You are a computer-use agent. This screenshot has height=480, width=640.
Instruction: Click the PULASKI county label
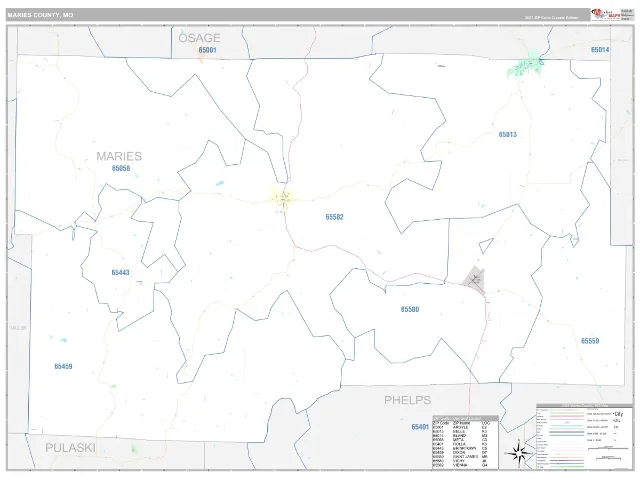70,448
